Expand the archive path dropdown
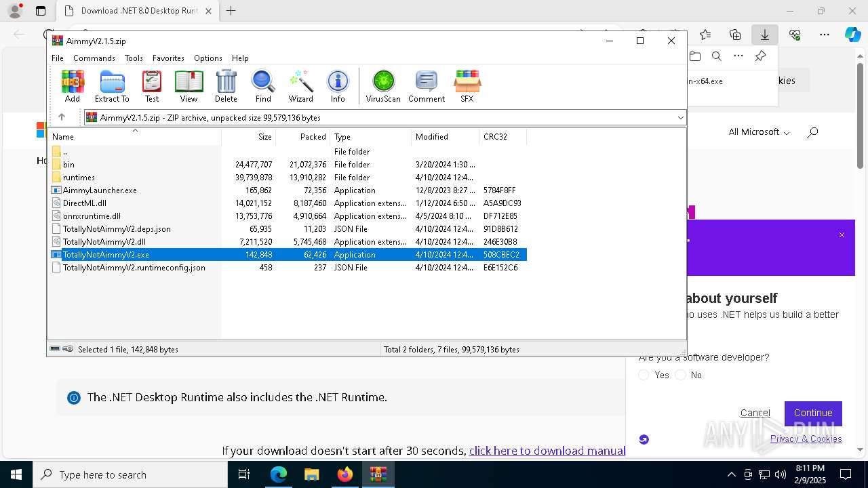The height and width of the screenshot is (488, 868). point(680,117)
